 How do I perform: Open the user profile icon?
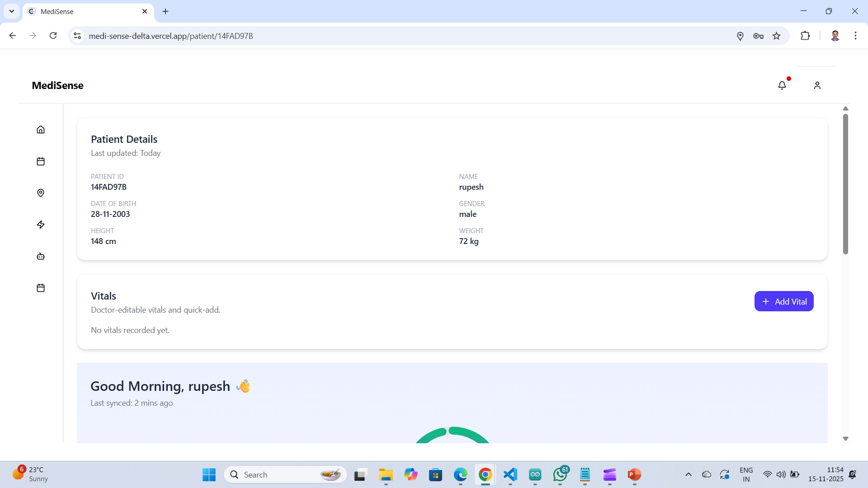817,85
